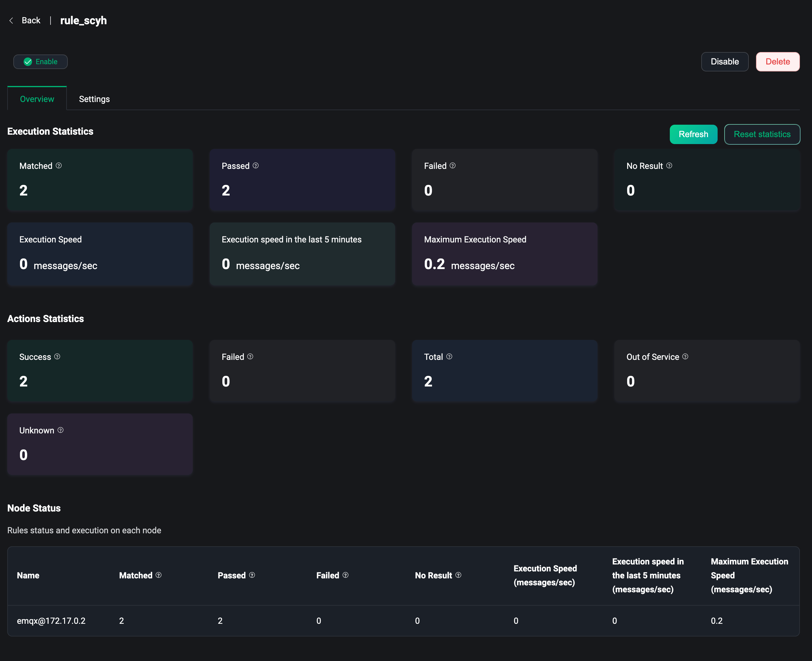Click help icon next to Total card
This screenshot has width=812, height=661.
click(449, 357)
